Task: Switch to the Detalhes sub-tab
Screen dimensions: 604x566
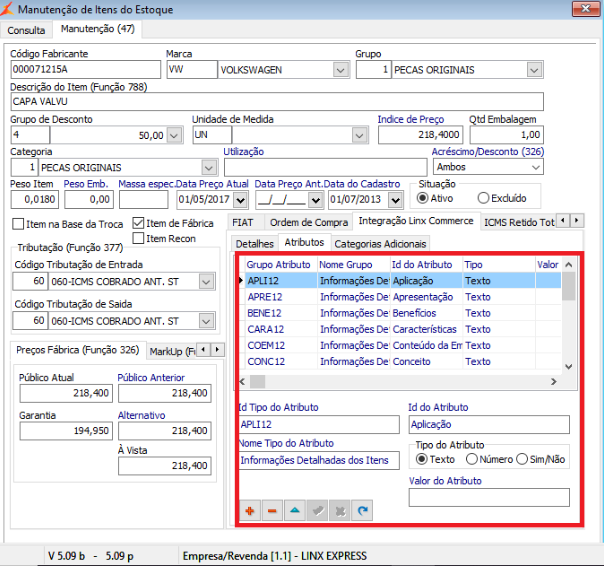Action: point(254,244)
